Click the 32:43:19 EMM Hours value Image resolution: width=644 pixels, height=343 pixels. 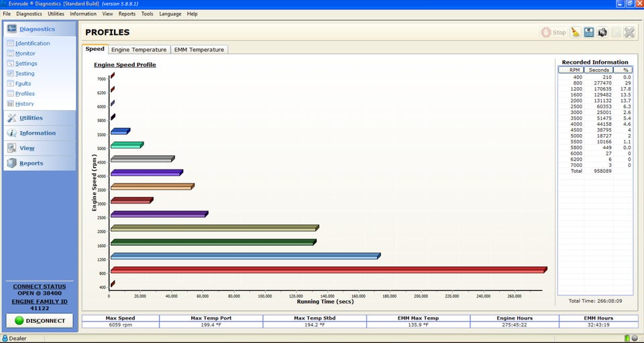[598, 325]
